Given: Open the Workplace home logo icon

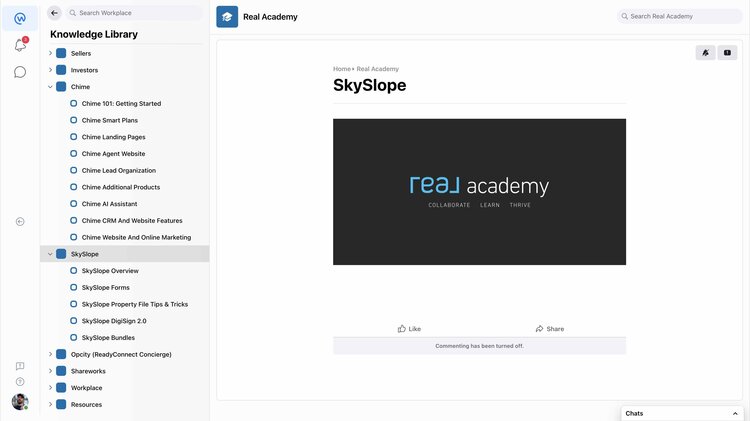Looking at the screenshot, I should tap(20, 19).
